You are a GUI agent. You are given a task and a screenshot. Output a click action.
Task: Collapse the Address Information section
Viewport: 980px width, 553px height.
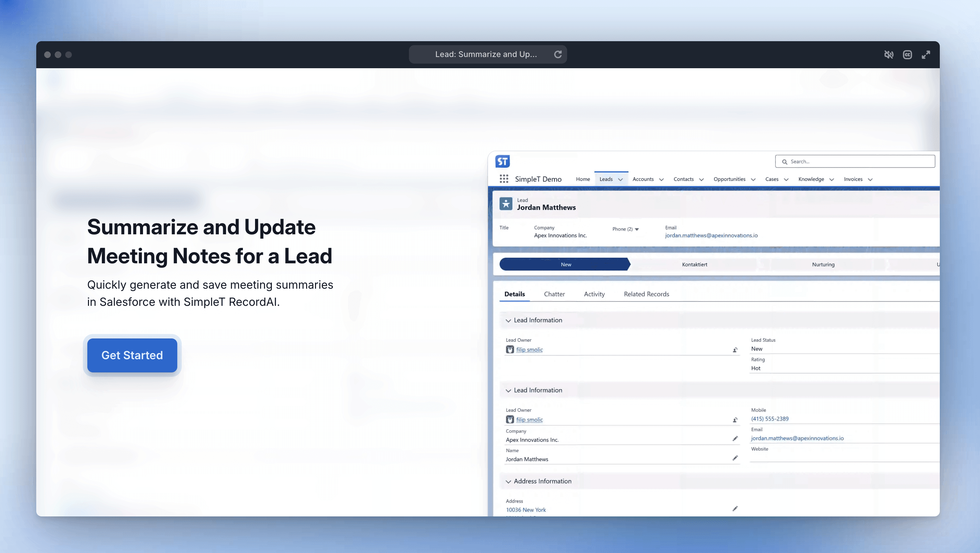click(508, 482)
